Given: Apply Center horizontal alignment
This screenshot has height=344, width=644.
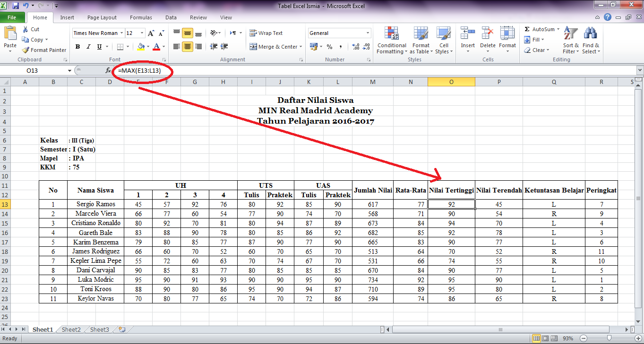Looking at the screenshot, I should [x=188, y=47].
